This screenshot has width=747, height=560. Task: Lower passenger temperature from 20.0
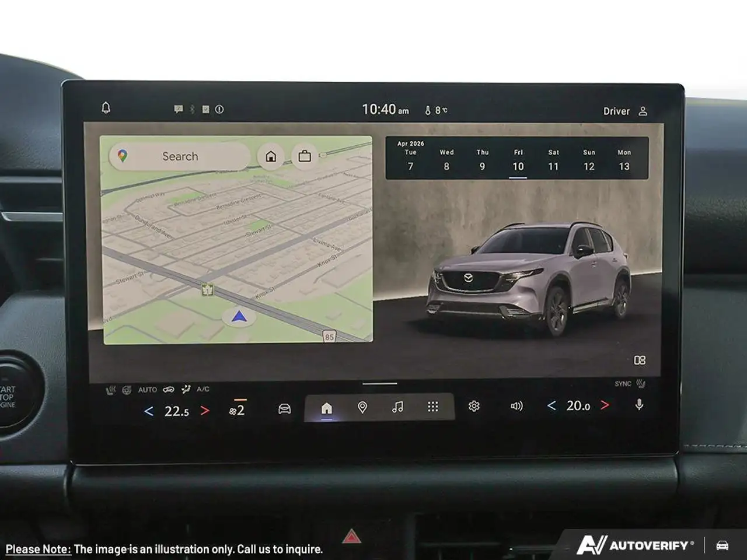[x=551, y=405]
